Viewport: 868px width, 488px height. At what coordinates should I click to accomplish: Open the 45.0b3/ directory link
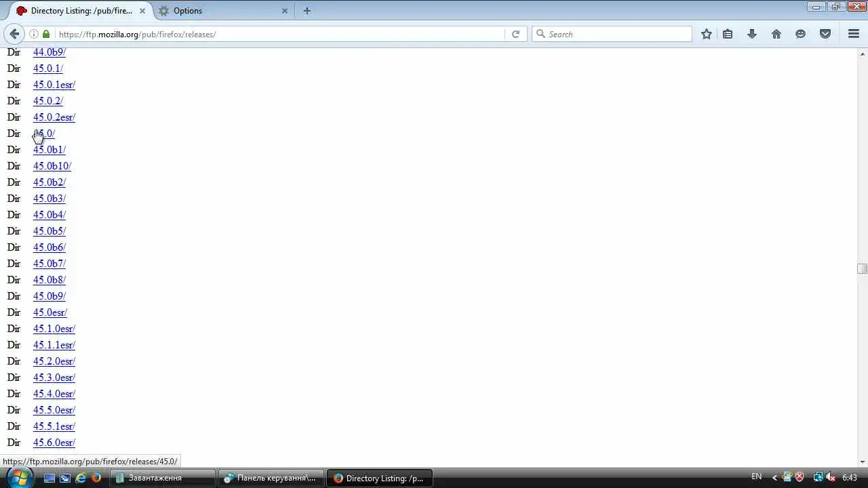[50, 199]
